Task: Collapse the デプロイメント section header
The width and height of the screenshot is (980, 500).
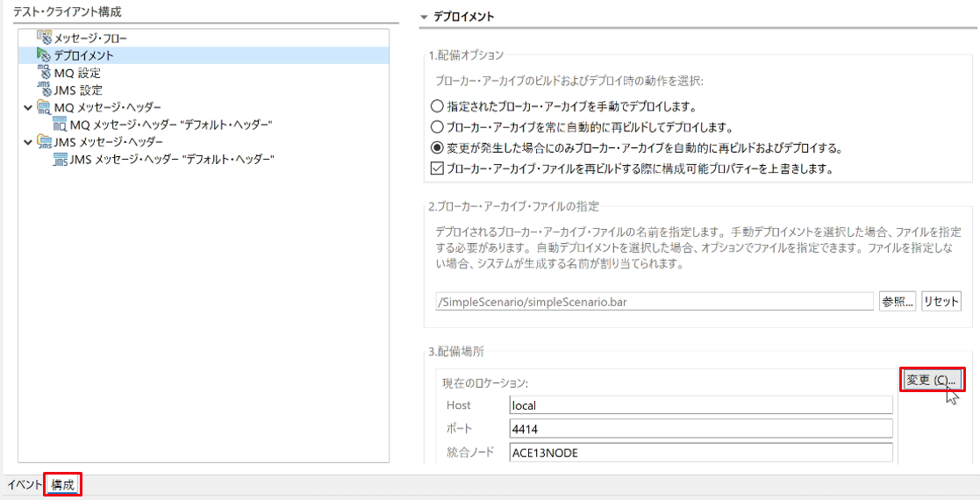Action: (425, 18)
